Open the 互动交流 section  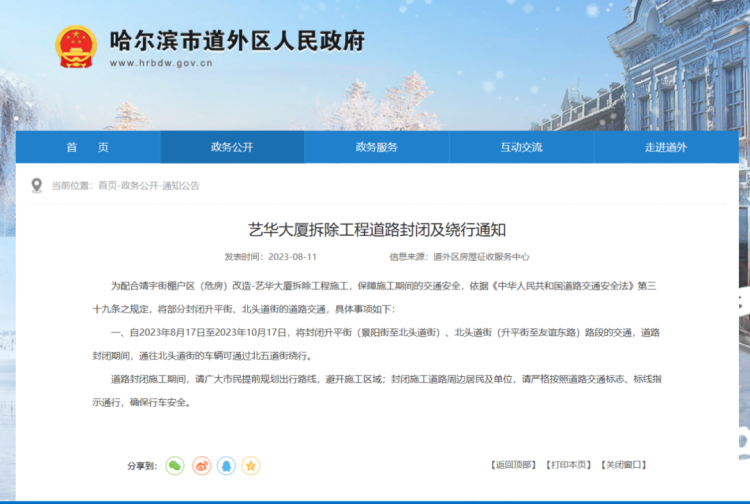521,147
